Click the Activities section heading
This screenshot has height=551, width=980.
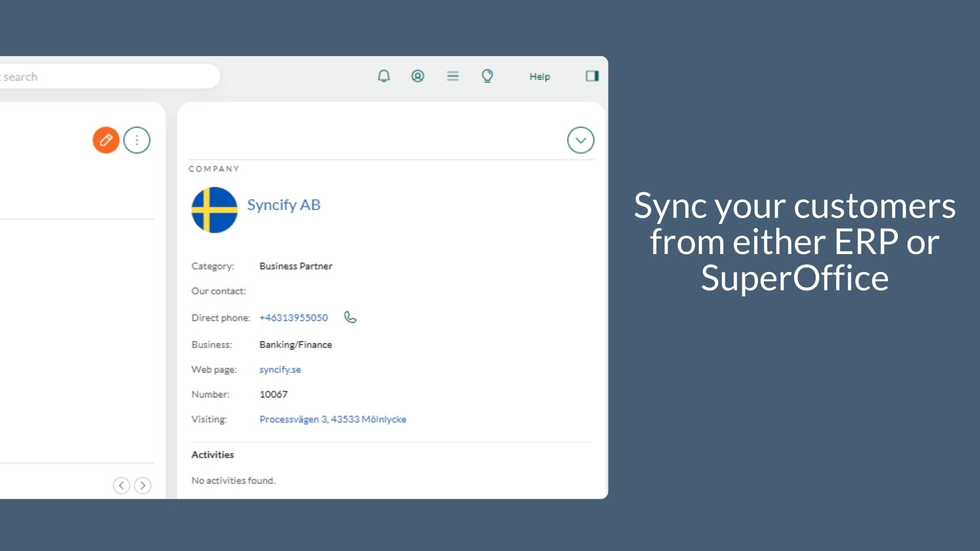tap(212, 455)
